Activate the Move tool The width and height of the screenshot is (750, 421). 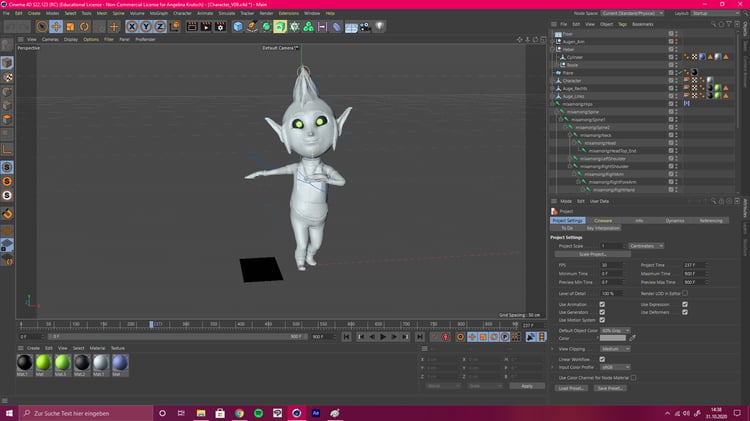click(56, 27)
